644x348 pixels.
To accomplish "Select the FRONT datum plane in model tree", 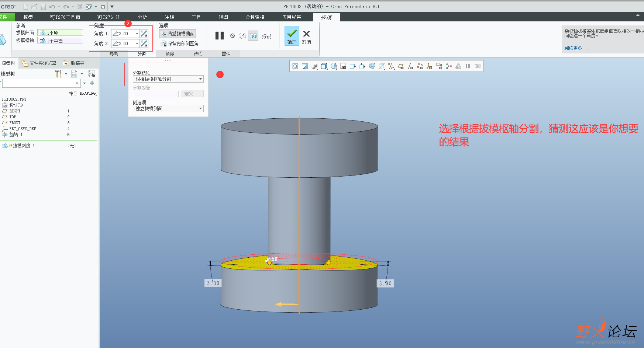I will click(x=15, y=123).
